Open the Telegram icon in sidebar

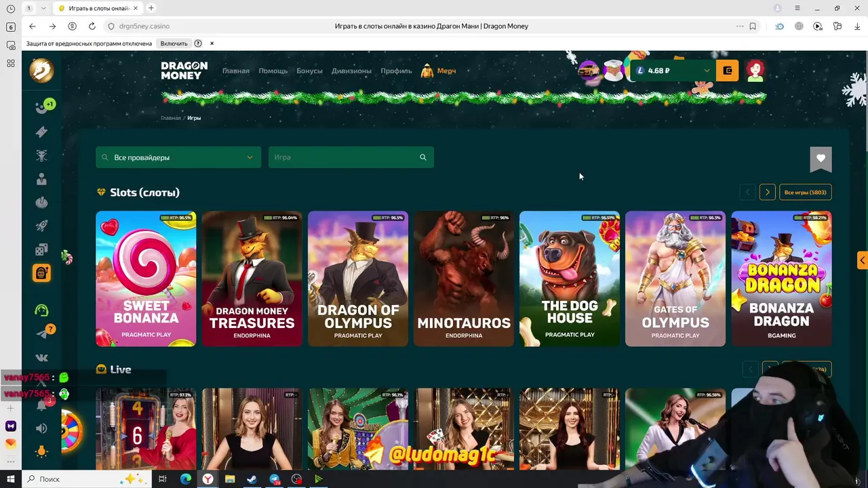[43, 333]
